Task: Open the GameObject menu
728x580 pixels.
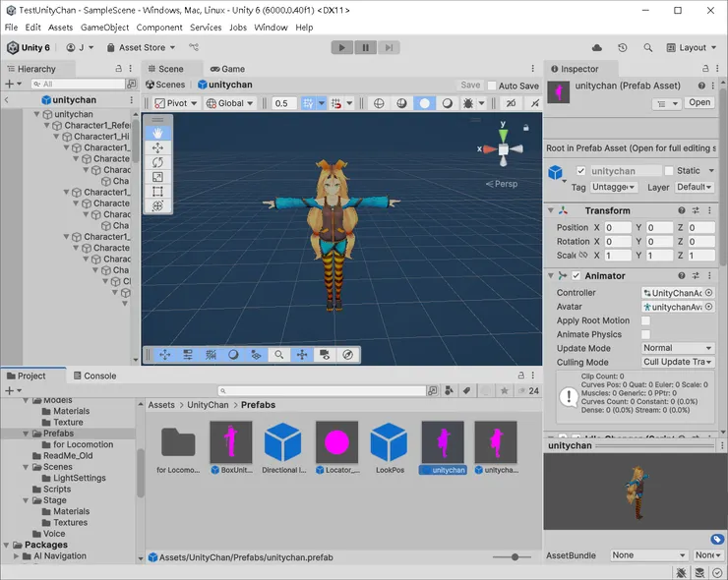Action: (104, 28)
